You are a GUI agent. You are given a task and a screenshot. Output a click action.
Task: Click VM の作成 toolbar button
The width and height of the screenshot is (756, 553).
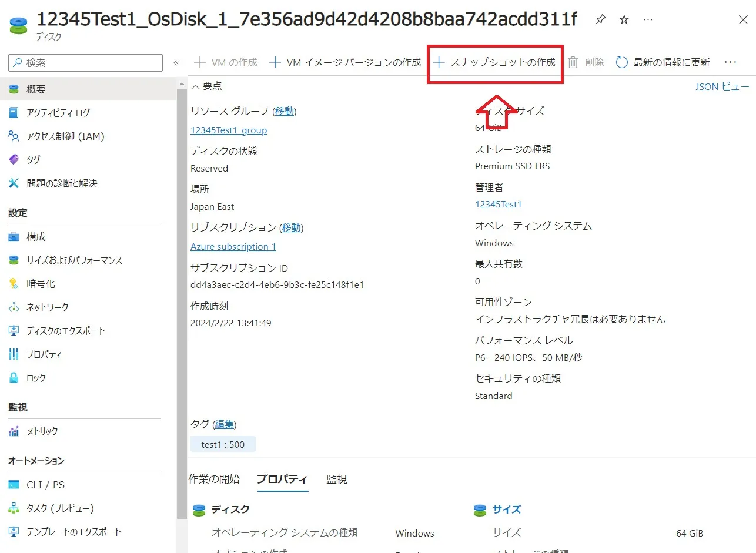tap(226, 62)
